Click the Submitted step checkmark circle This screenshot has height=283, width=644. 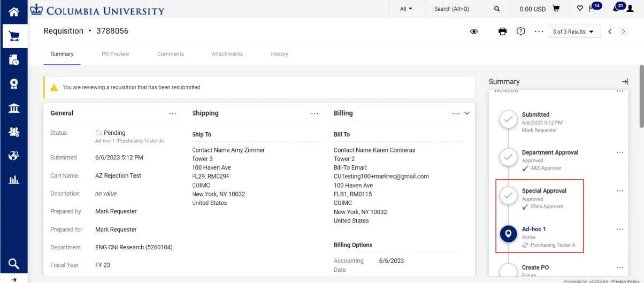tap(508, 119)
